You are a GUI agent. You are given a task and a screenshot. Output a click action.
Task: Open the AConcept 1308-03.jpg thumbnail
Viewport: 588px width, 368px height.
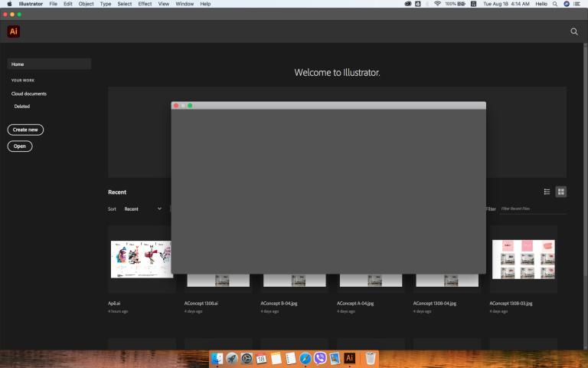[x=524, y=259]
